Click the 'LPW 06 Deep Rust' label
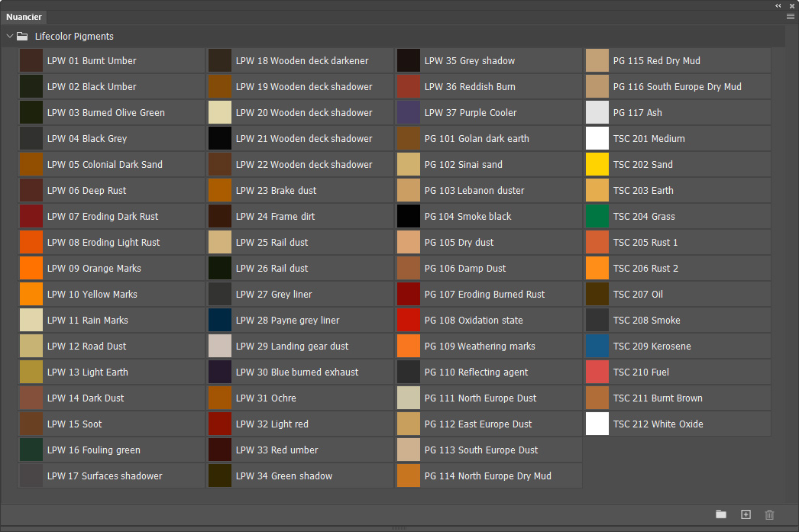Image resolution: width=799 pixels, height=532 pixels. [x=86, y=190]
